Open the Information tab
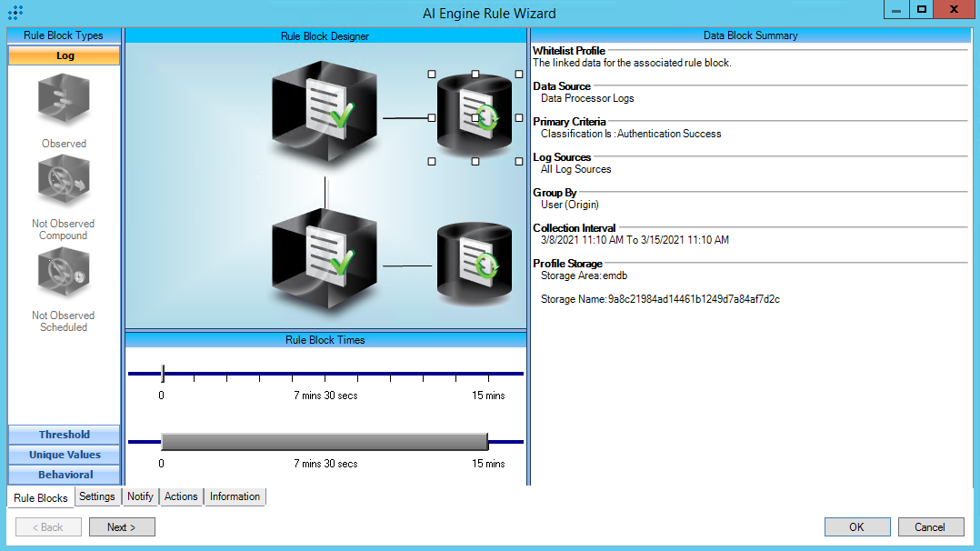980x551 pixels. coord(235,496)
